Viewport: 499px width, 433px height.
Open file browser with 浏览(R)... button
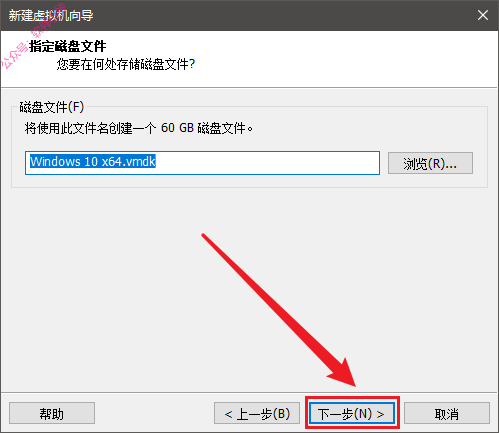click(x=430, y=163)
